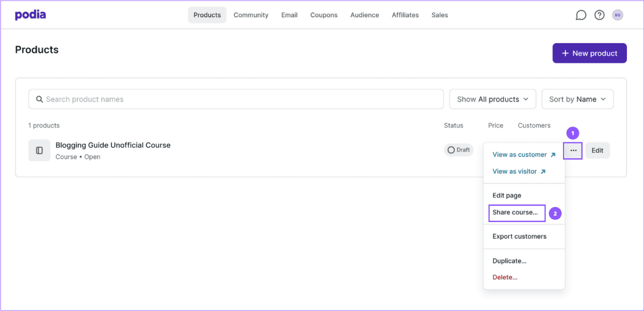
Task: Click the Edit button for Blogging Guide course
Action: [x=597, y=150]
